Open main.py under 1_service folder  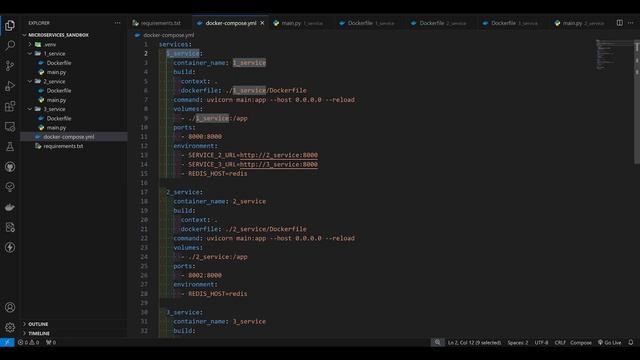point(56,72)
